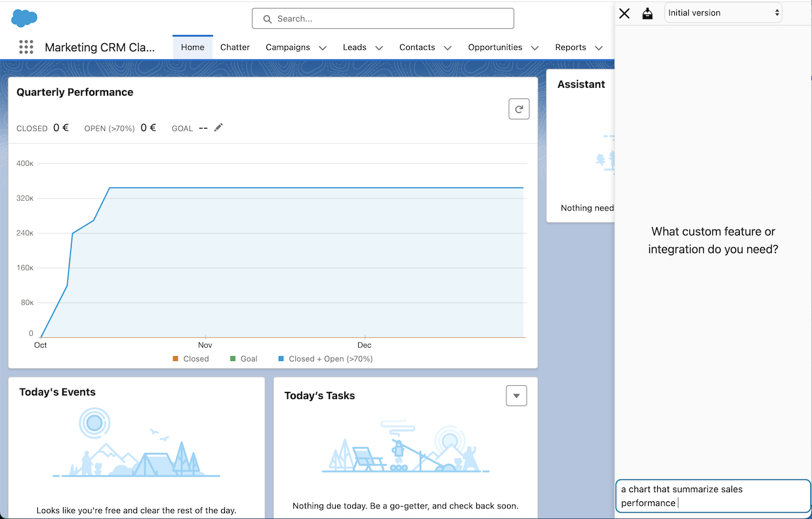Toggle the Goal legend series
Viewport: 812px width, 519px height.
(x=243, y=359)
